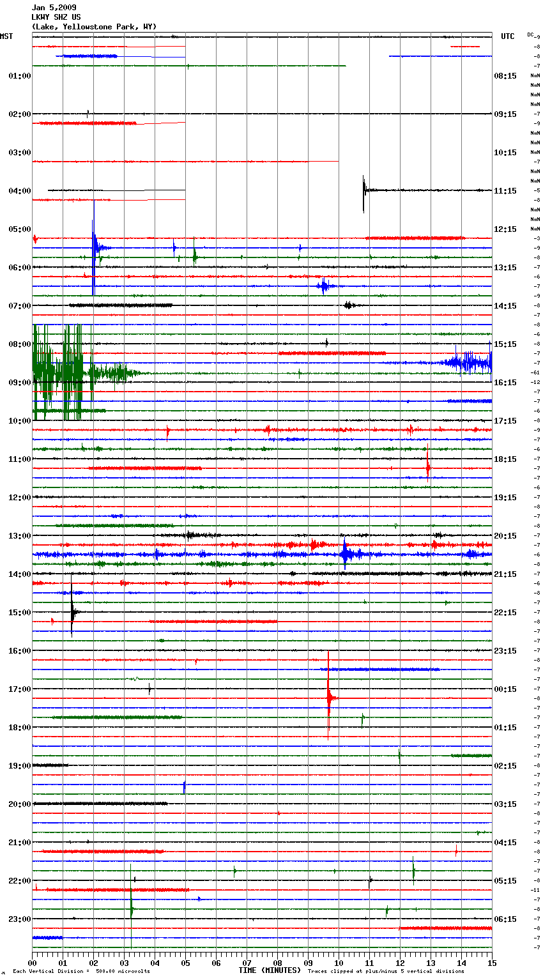Select the 15:00 MST time label
This screenshot has width=543, height=980.
pyautogui.click(x=20, y=613)
